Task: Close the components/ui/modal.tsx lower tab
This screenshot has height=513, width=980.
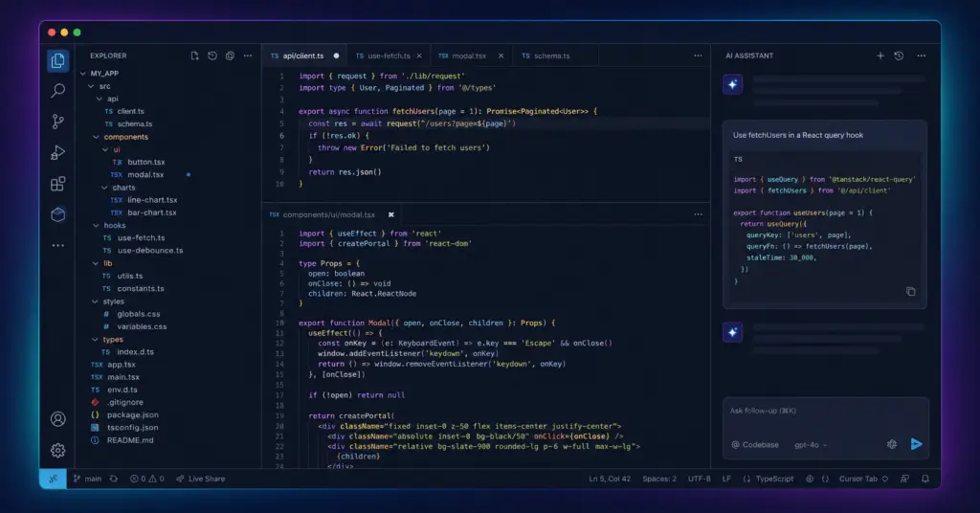Action: (x=391, y=214)
